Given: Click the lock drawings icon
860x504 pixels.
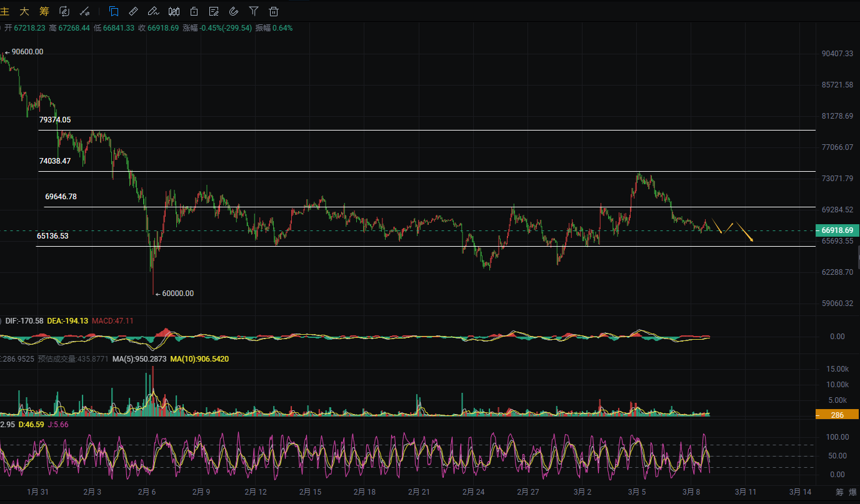Looking at the screenshot, I should click(194, 11).
